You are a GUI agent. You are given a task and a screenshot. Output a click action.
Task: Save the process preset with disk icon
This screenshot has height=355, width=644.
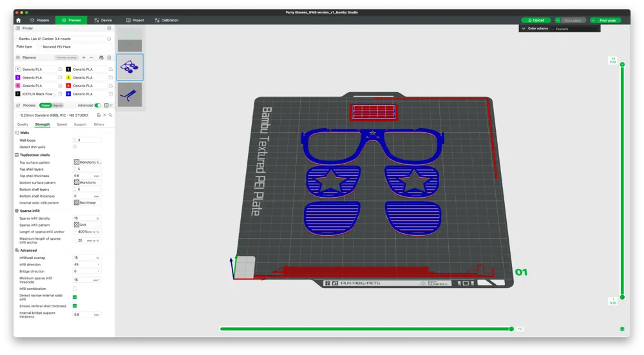click(99, 115)
